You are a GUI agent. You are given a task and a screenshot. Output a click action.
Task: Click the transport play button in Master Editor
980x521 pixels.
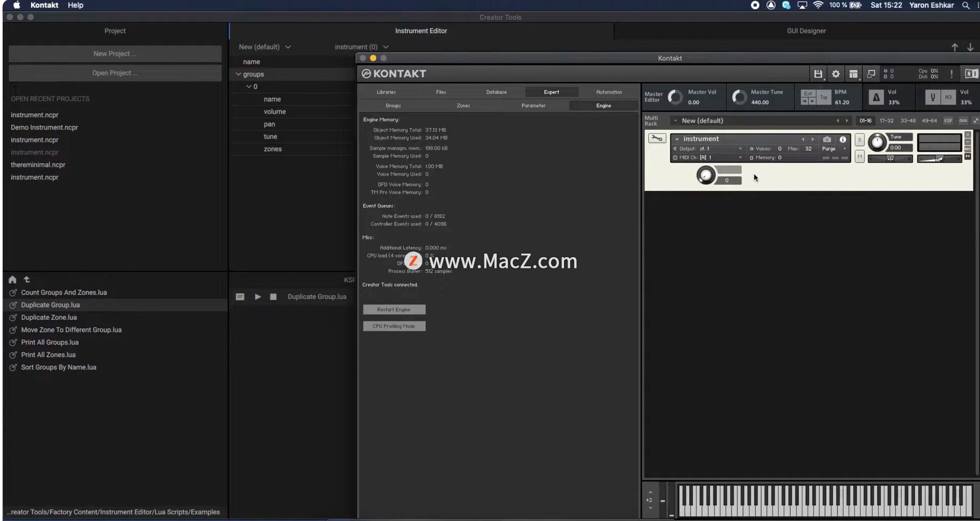click(812, 101)
